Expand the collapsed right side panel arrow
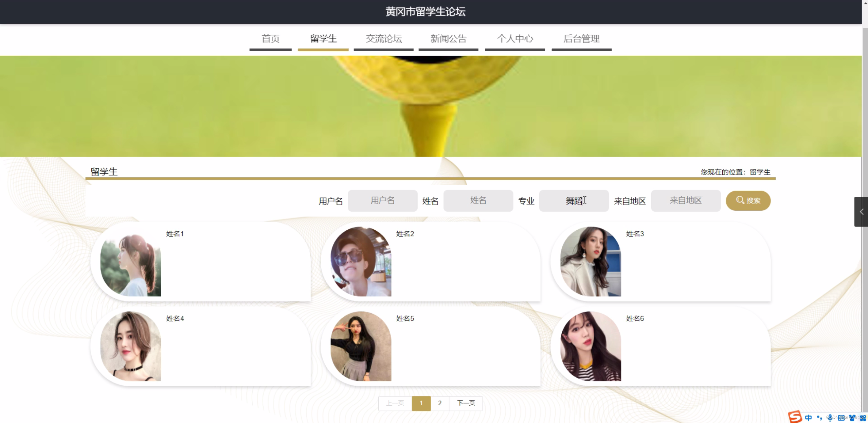This screenshot has height=423, width=868. 861,212
